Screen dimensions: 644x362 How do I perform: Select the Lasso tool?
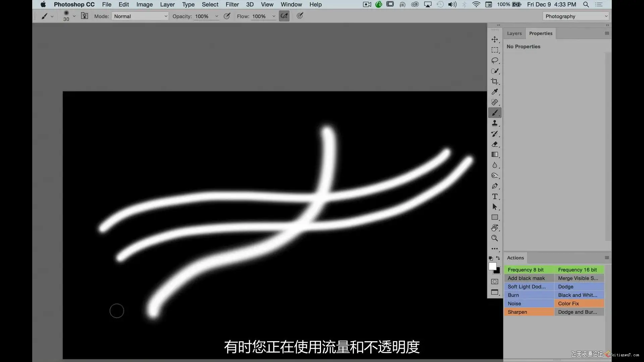point(495,61)
